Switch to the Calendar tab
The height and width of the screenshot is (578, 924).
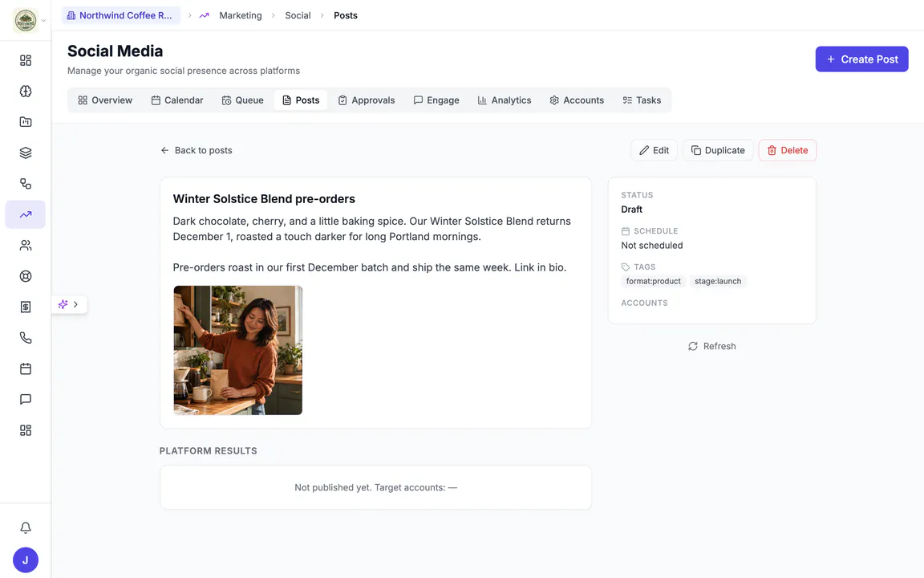(176, 100)
